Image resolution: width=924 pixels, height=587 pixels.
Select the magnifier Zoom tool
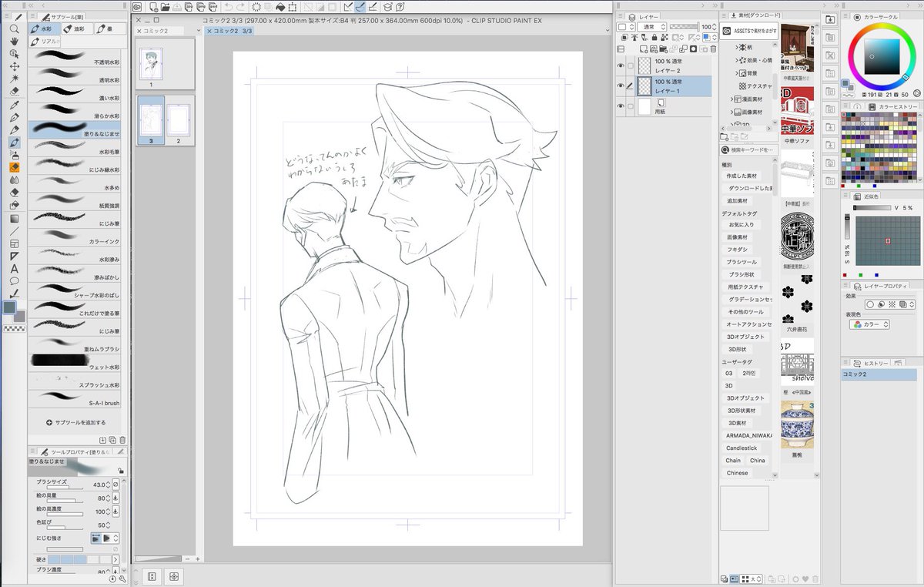click(15, 29)
